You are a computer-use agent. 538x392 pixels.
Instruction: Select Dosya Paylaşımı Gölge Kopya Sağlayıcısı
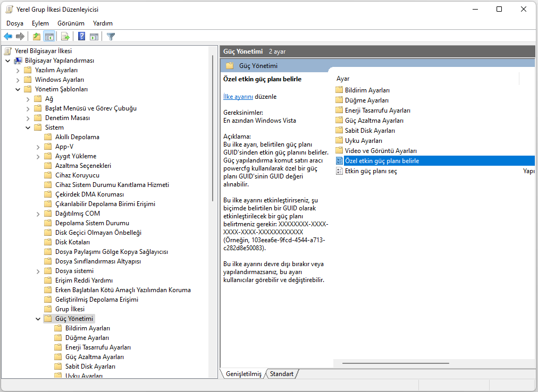112,252
